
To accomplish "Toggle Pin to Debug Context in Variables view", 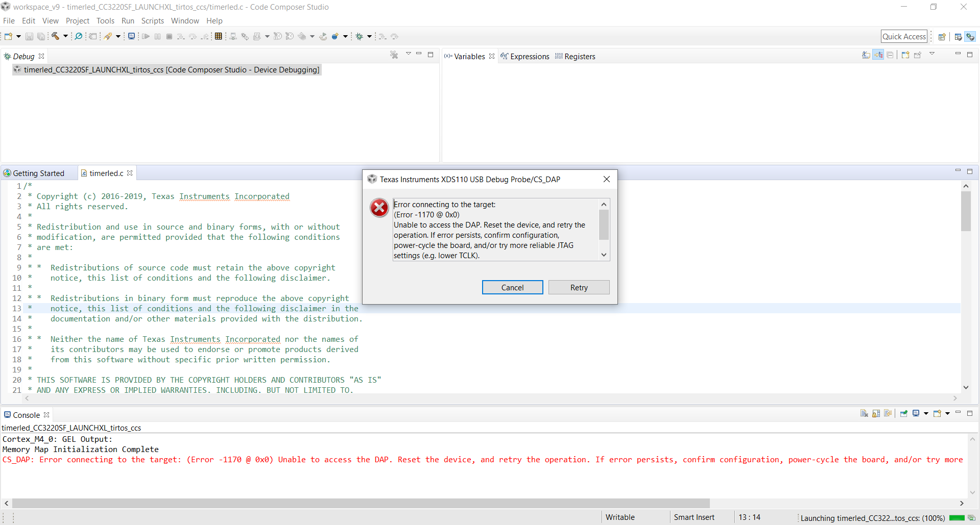I will [x=918, y=55].
